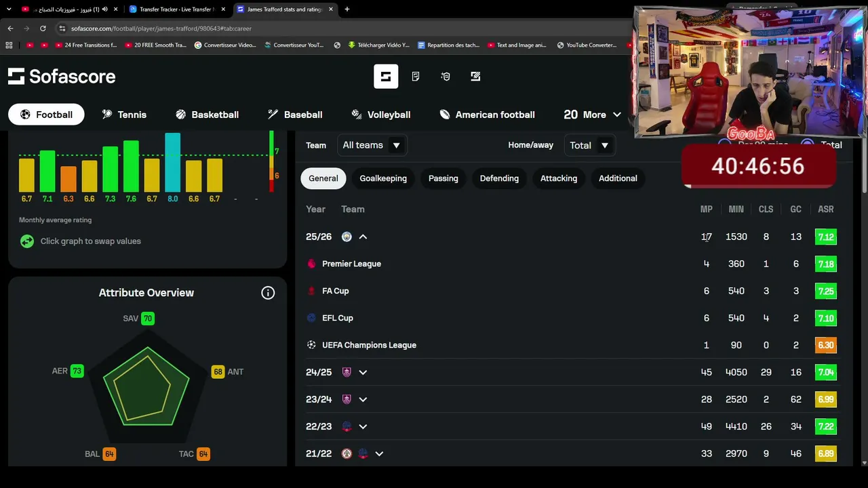Image resolution: width=868 pixels, height=488 pixels.
Task: Open the pencil-square icon in Sofascore header
Action: 475,77
